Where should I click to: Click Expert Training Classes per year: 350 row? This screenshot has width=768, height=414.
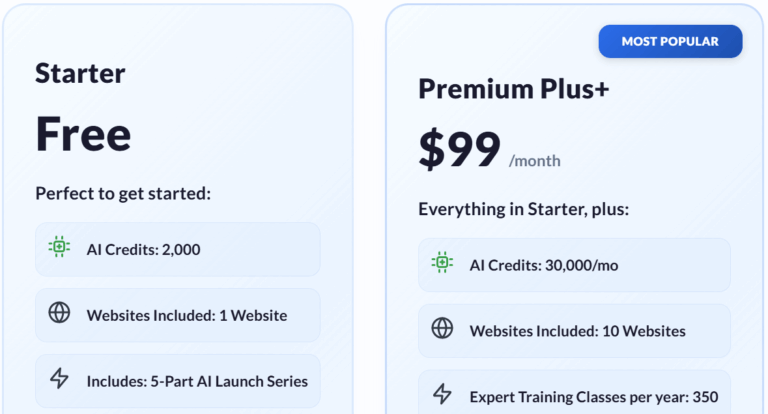(x=574, y=396)
